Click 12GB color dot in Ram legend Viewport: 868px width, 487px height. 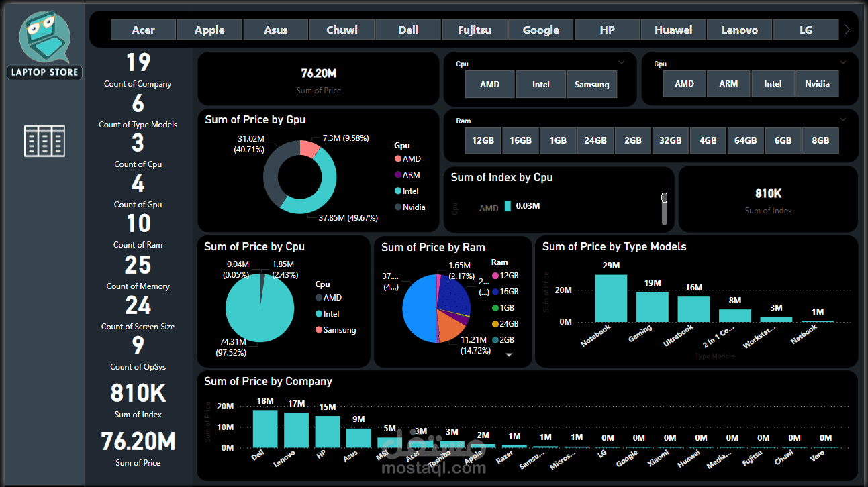pyautogui.click(x=495, y=276)
